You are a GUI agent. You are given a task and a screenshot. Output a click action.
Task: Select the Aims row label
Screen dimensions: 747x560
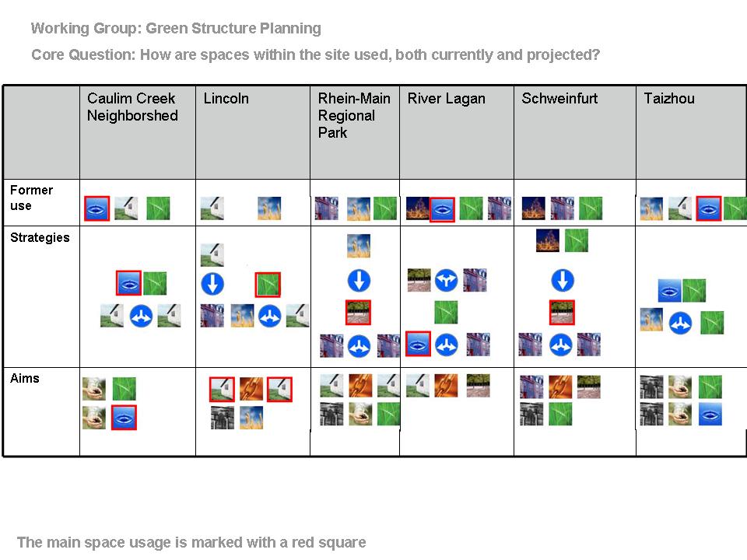25,379
